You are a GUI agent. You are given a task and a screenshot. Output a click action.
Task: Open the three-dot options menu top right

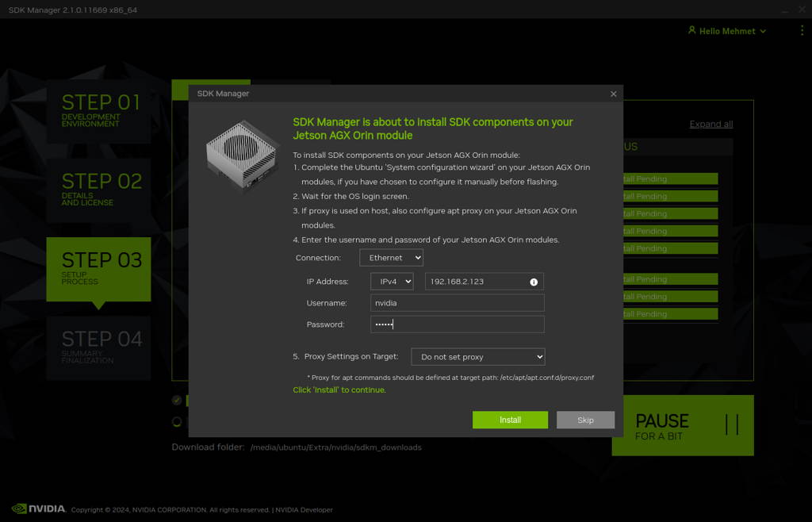(801, 30)
